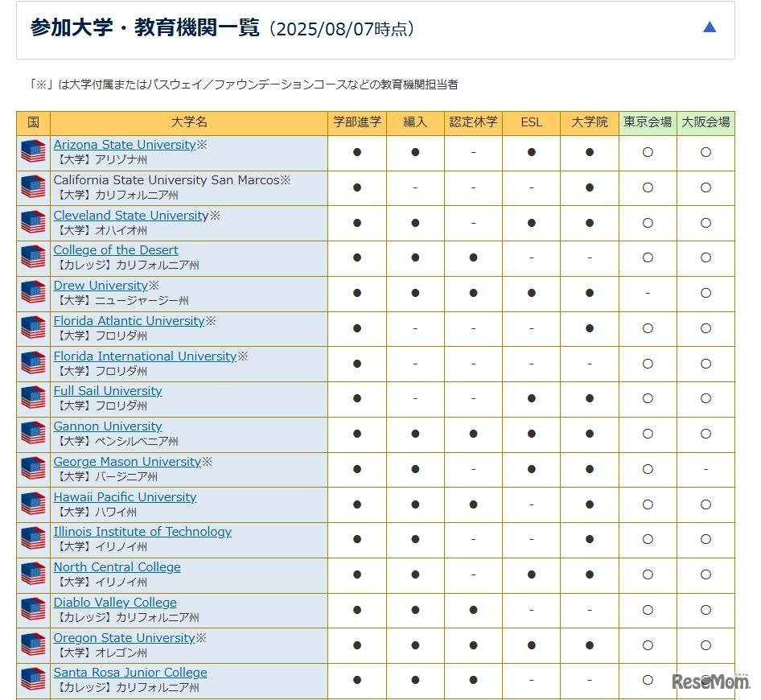Click 大学院 dot for North Central College
Viewport: 761px width, 700px height.
(589, 574)
